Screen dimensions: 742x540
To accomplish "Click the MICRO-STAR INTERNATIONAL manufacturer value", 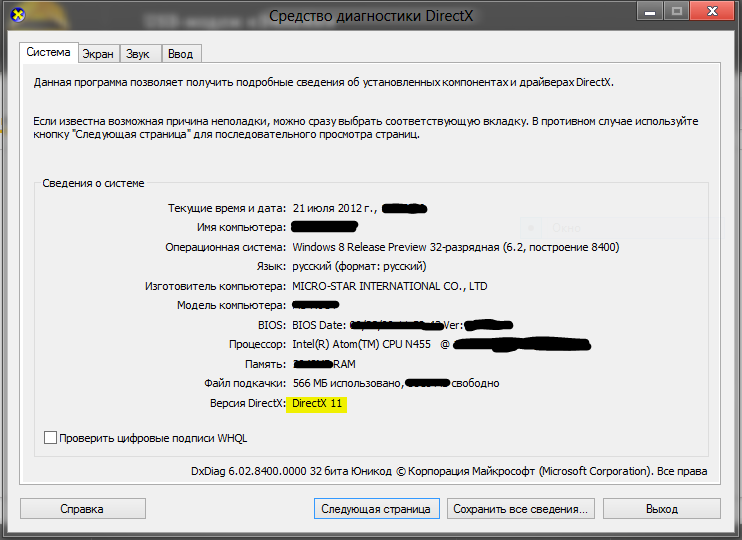I will 389,286.
